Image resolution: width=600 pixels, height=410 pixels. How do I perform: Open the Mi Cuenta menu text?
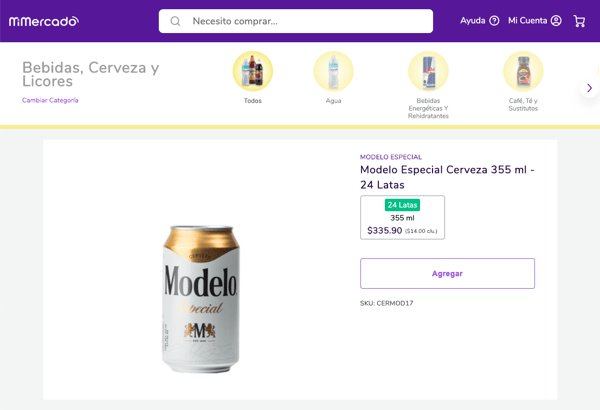pyautogui.click(x=527, y=21)
